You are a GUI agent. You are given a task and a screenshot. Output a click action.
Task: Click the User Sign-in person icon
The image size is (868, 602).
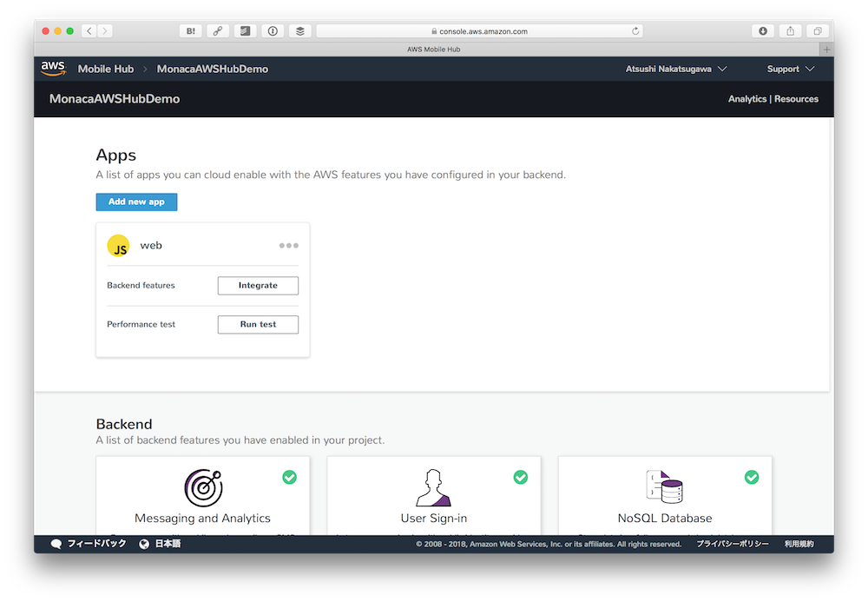pos(433,487)
